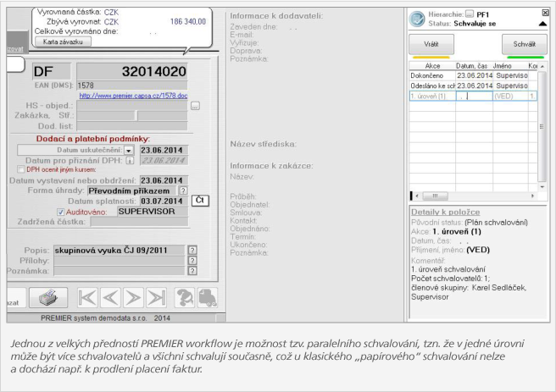Select the 1. úroveň (1) row
This screenshot has height=392, width=556.
pos(474,96)
